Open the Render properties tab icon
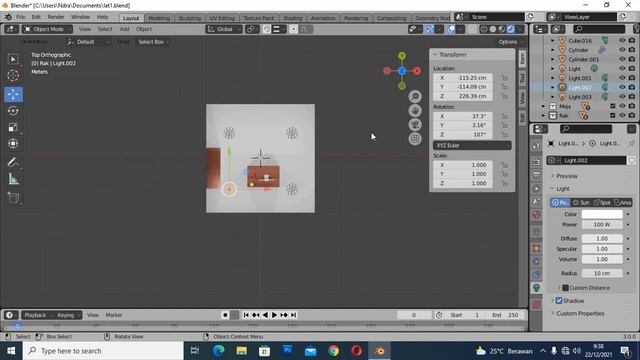Viewport: 640px width, 360px height. (537, 162)
